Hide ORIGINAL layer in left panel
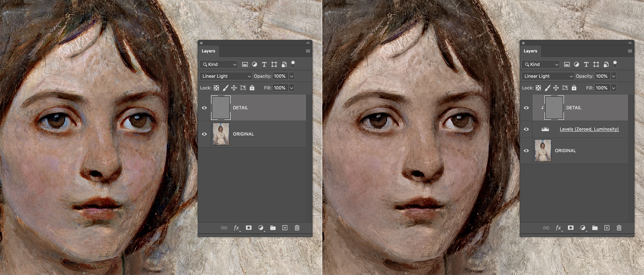Image resolution: width=644 pixels, height=275 pixels. [x=204, y=134]
